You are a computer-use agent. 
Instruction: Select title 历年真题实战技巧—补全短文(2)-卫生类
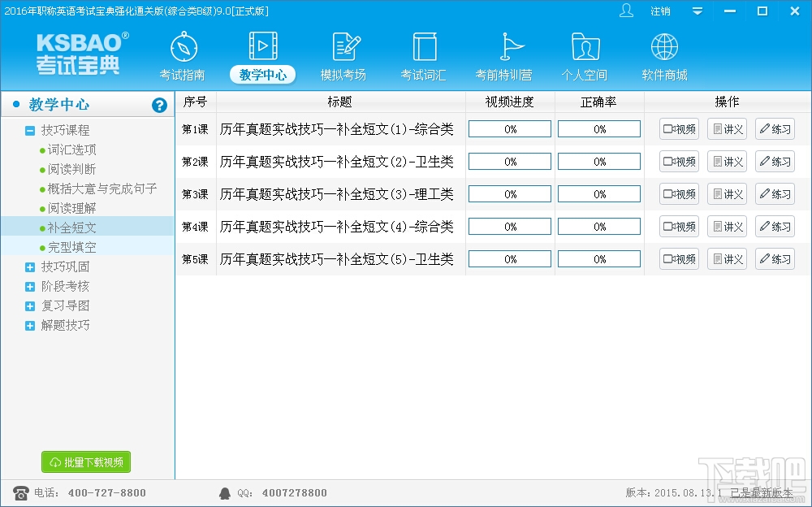(337, 162)
